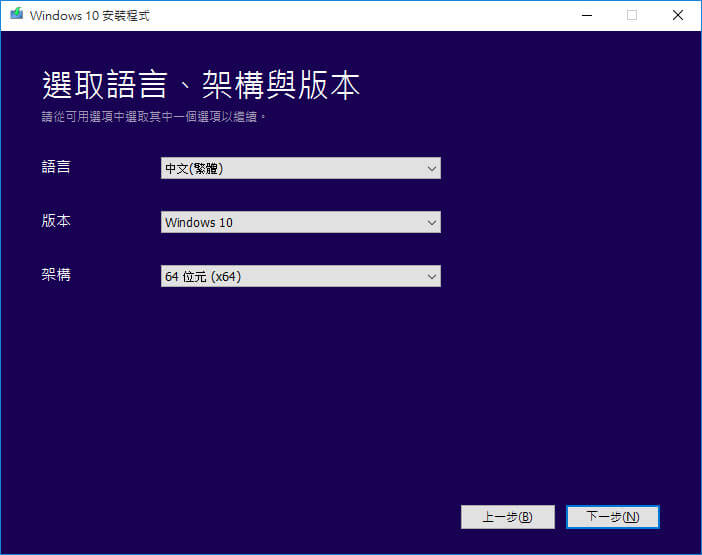Click the Windows 10 setup icon in title bar
Viewport: 702px width, 555px height.
(15, 16)
